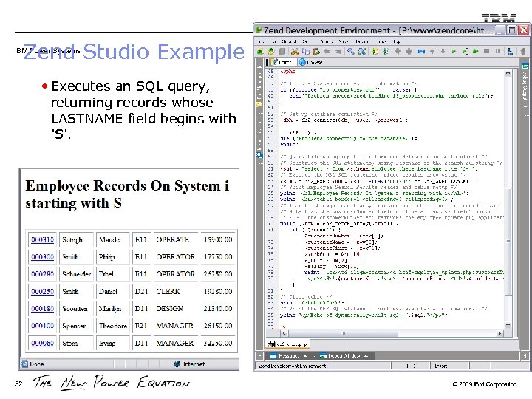Click the bottom-right panel collapse arrow
This screenshot has width=532, height=399.
[525, 355]
